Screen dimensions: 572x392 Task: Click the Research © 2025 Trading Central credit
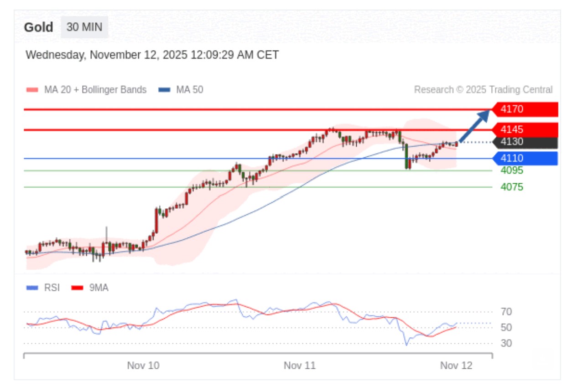483,90
